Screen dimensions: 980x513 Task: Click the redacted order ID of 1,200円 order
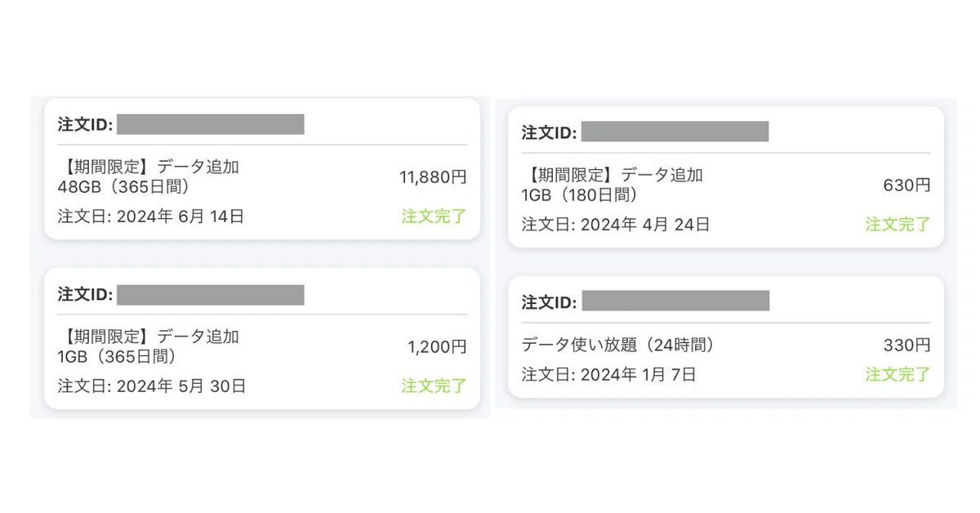(x=211, y=294)
